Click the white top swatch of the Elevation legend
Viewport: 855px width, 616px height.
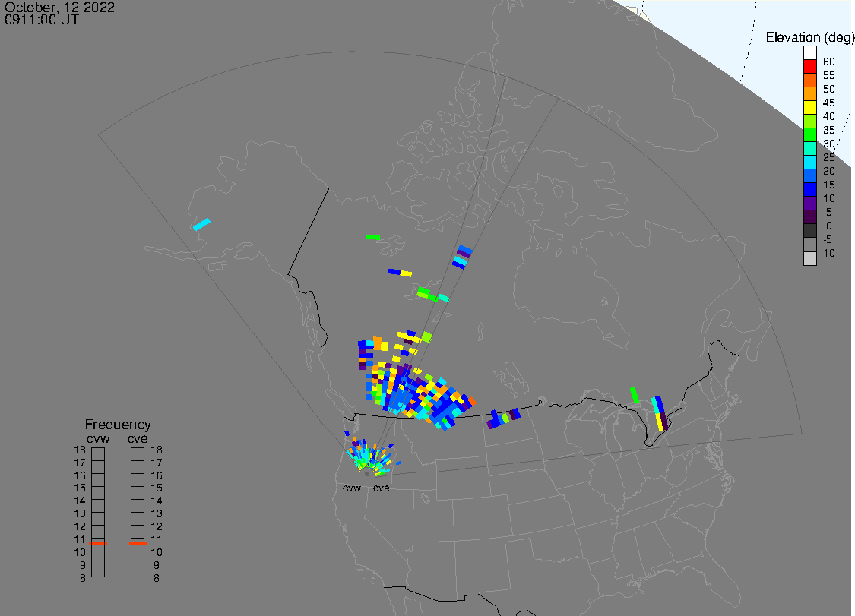click(x=809, y=53)
